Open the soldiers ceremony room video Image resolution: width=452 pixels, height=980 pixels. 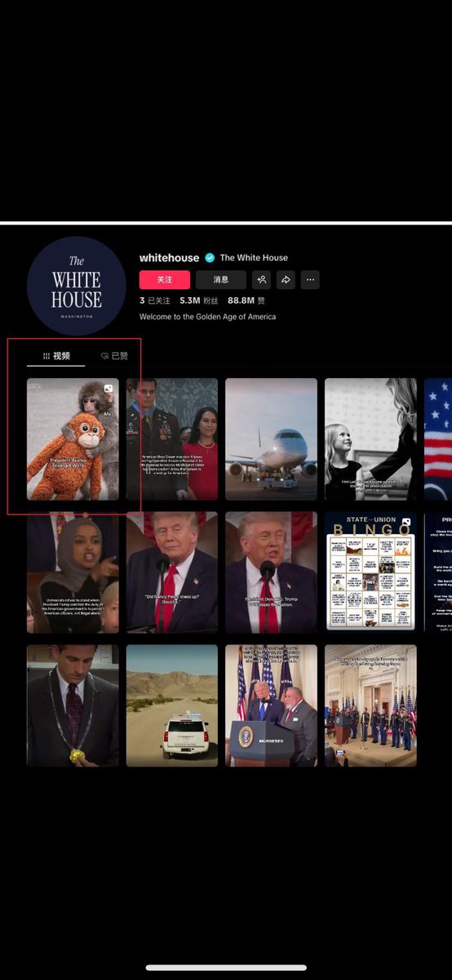click(371, 706)
